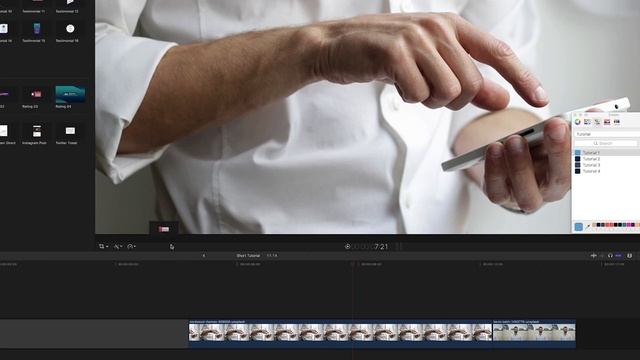Click the Short Tutorial project name

[248, 256]
